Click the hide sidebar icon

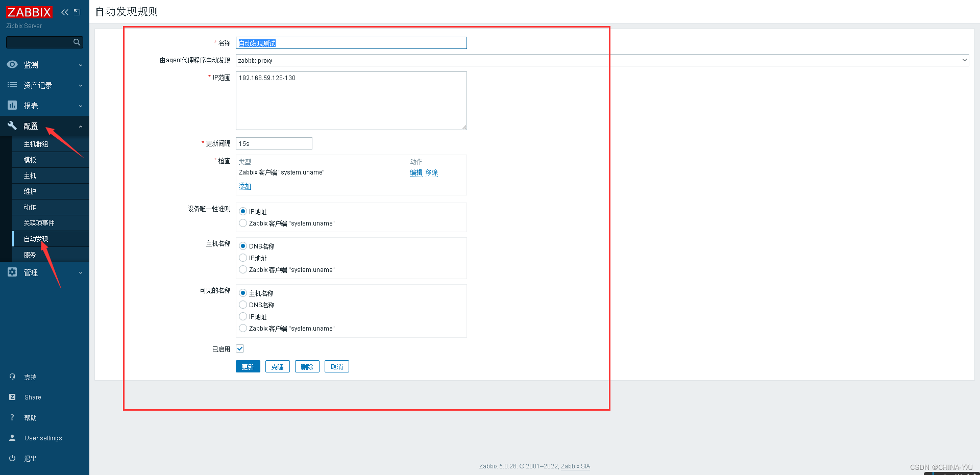click(x=77, y=12)
